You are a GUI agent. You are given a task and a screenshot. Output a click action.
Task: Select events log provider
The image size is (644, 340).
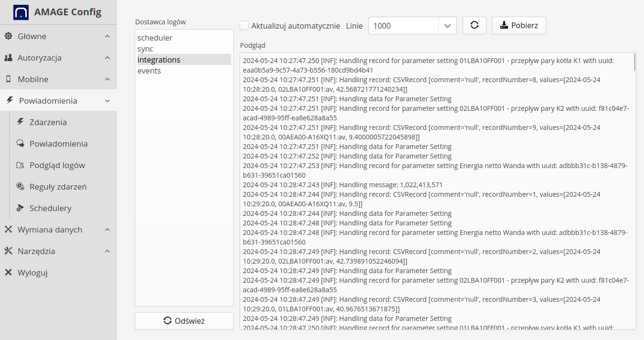149,71
